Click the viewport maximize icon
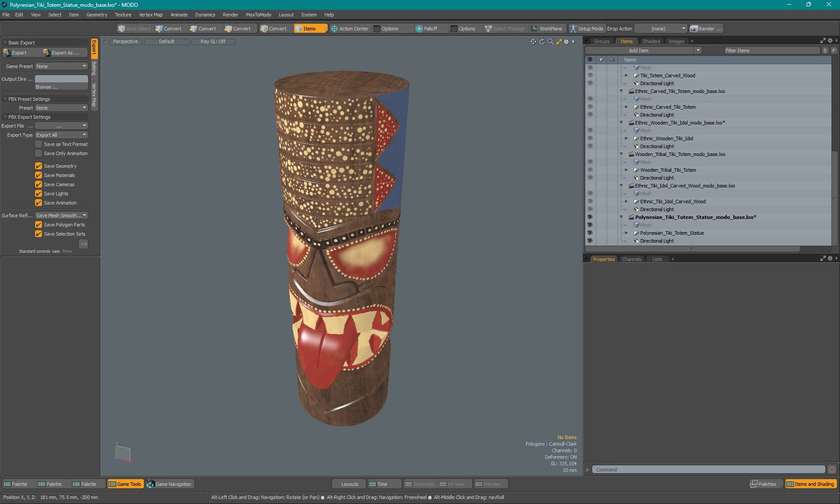This screenshot has height=504, width=840. [559, 42]
